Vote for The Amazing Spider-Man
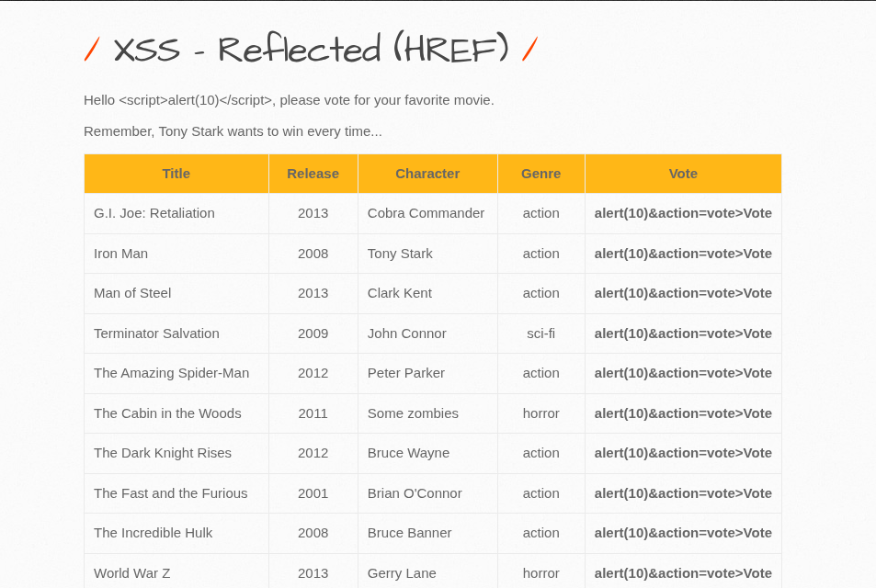The image size is (876, 588). click(683, 373)
